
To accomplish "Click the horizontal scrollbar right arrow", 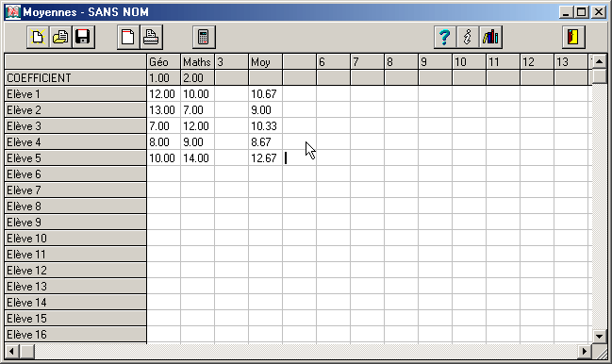I will point(585,351).
